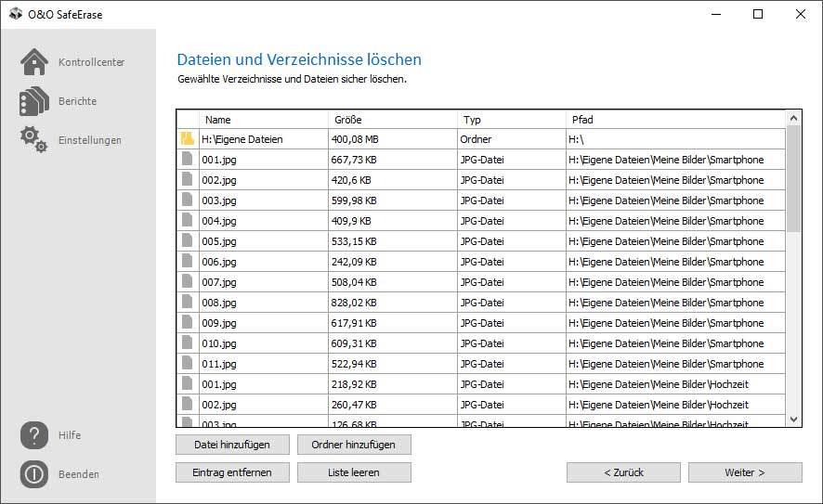Image resolution: width=823 pixels, height=504 pixels.
Task: Open the Berichte reports icon
Action: [34, 101]
